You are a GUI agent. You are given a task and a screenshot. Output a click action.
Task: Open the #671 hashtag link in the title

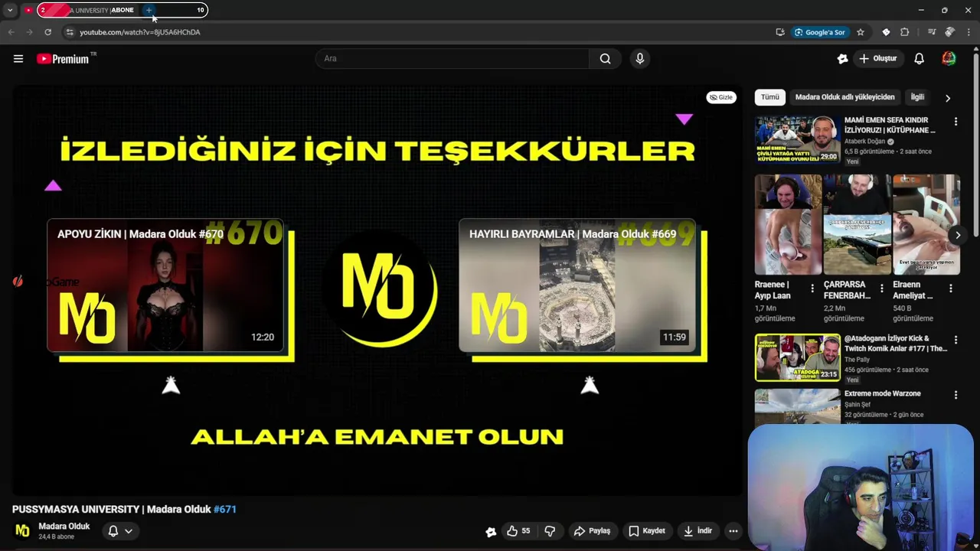click(224, 510)
